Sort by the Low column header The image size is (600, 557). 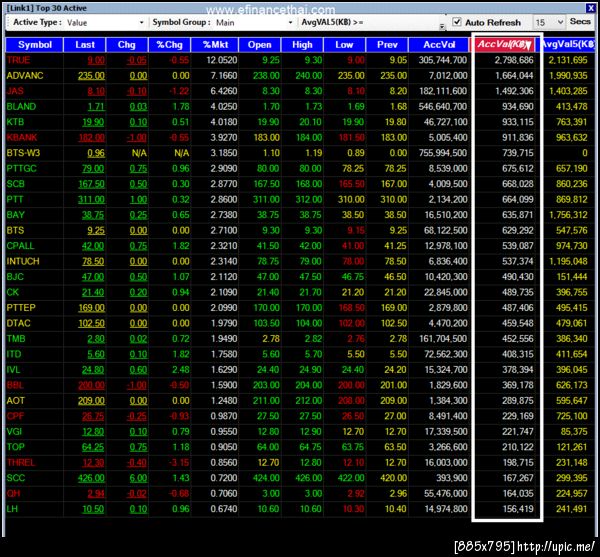(x=344, y=45)
